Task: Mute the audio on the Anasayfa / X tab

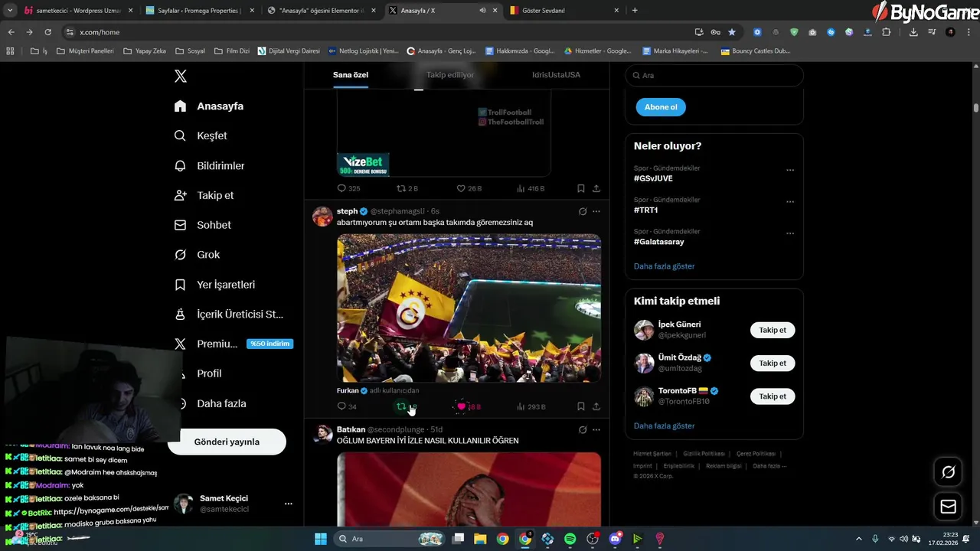Action: click(x=482, y=11)
